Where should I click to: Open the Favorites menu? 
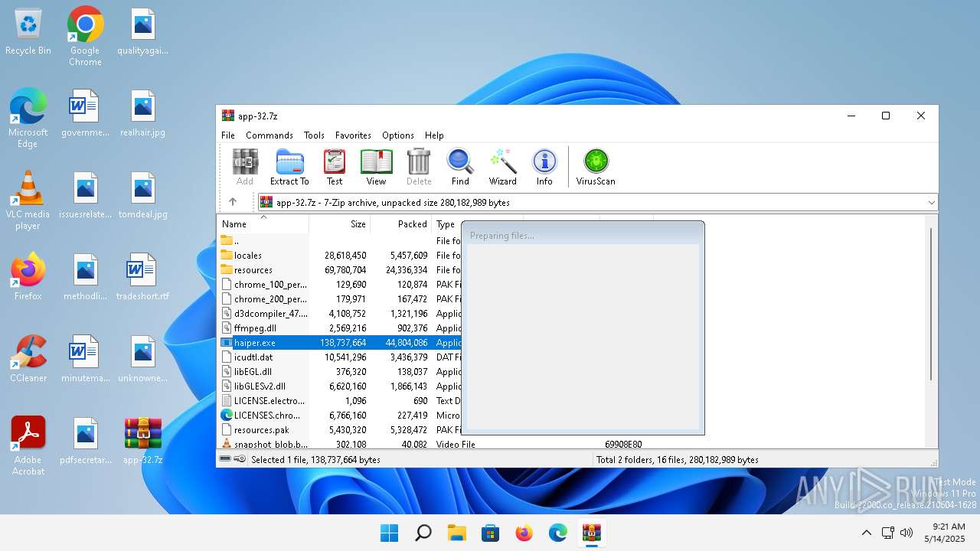pos(353,135)
